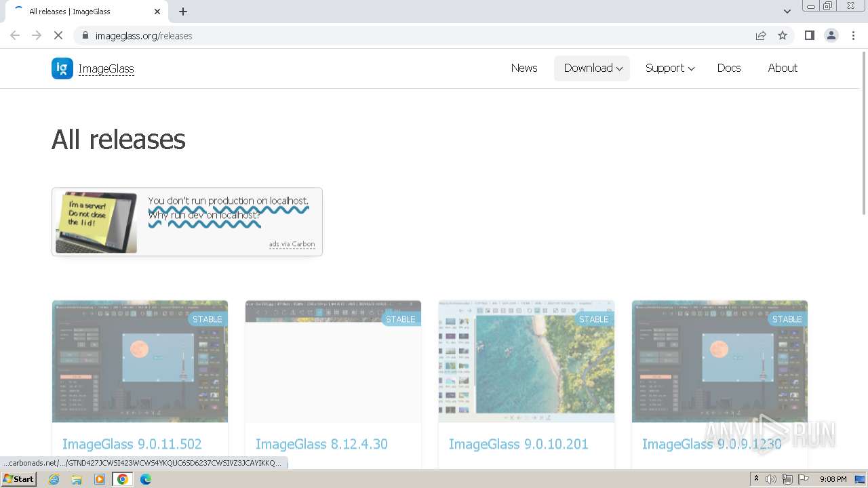
Task: Launch Internet Explorer from taskbar
Action: (x=54, y=479)
